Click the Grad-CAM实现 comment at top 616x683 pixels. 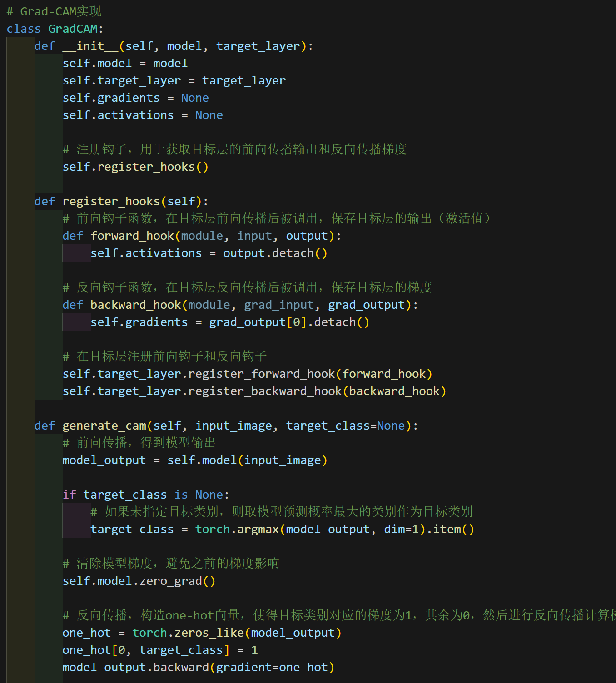tap(55, 11)
